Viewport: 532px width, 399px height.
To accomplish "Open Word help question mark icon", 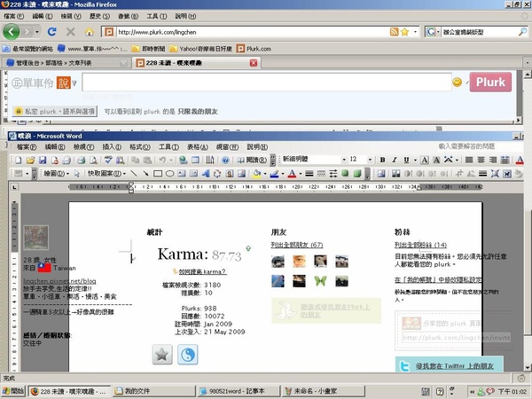I will coord(225,160).
